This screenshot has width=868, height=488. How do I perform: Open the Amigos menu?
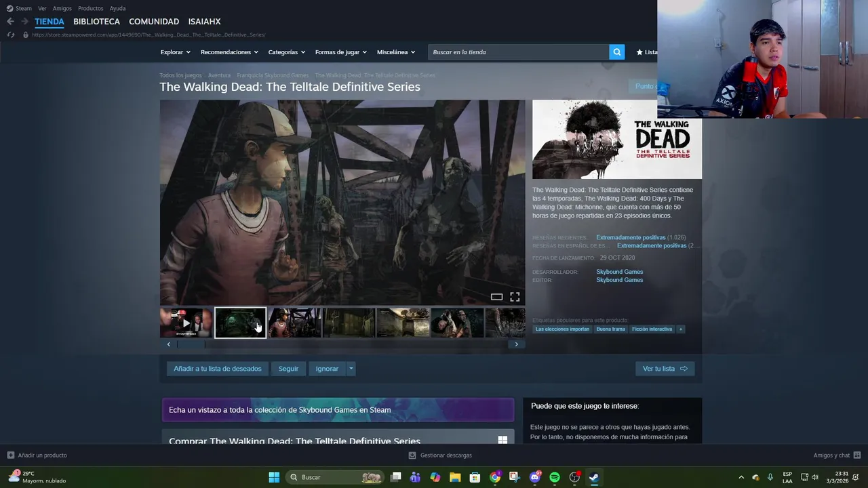click(x=62, y=8)
